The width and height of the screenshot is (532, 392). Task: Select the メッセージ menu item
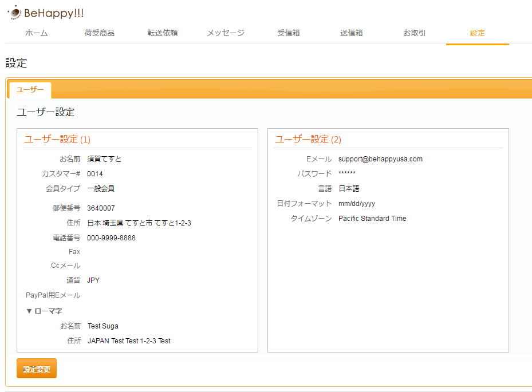[x=226, y=33]
